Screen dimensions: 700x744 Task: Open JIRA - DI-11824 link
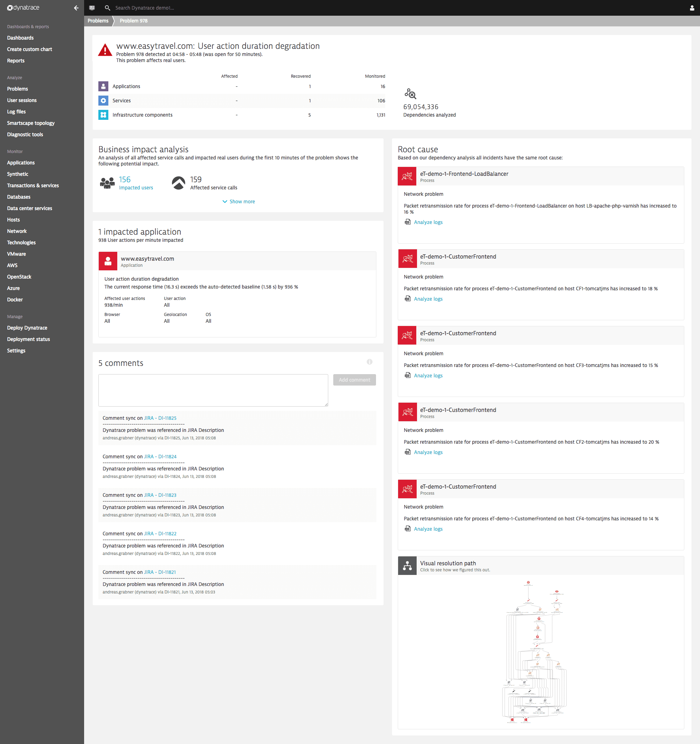click(x=160, y=457)
